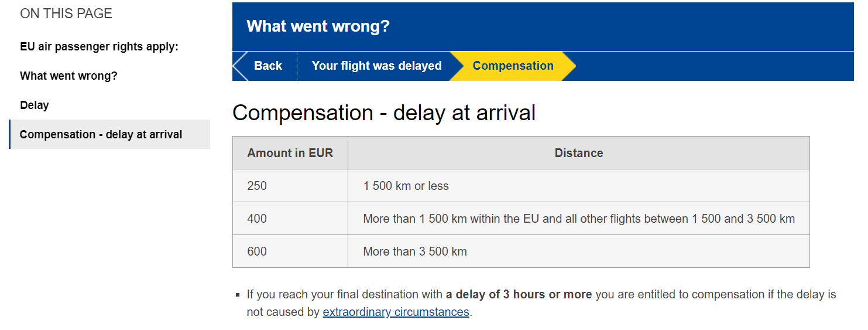
Task: Select 'Compensation - delay at arrival' sidebar item
Action: pos(101,134)
